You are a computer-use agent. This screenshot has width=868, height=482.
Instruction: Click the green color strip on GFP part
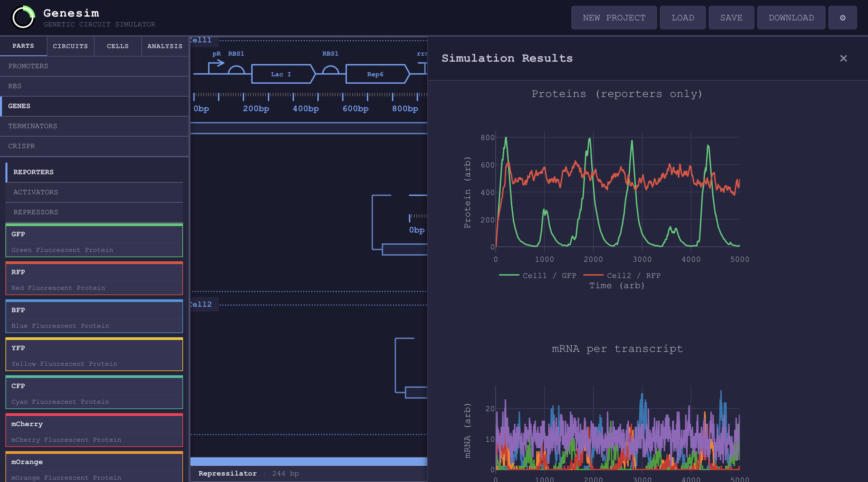pyautogui.click(x=94, y=225)
